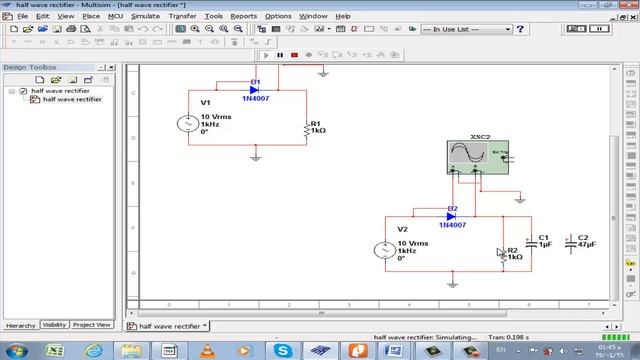Switch to the Hierarchy tab
The image size is (640, 360).
pos(21,325)
